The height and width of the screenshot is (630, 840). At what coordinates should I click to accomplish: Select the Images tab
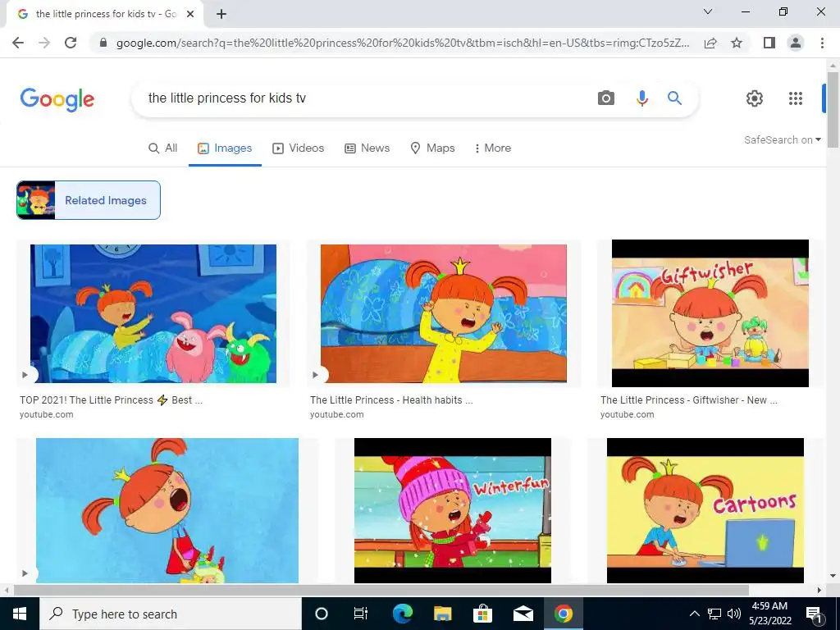225,148
